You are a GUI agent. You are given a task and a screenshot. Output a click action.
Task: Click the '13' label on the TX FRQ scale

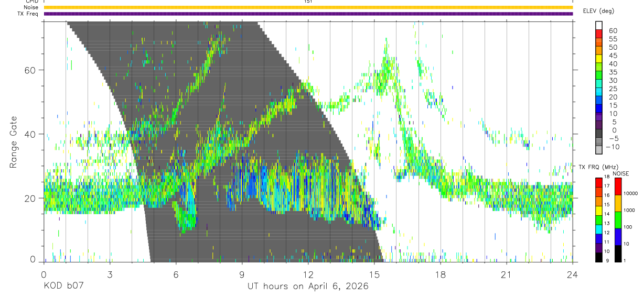(607, 223)
